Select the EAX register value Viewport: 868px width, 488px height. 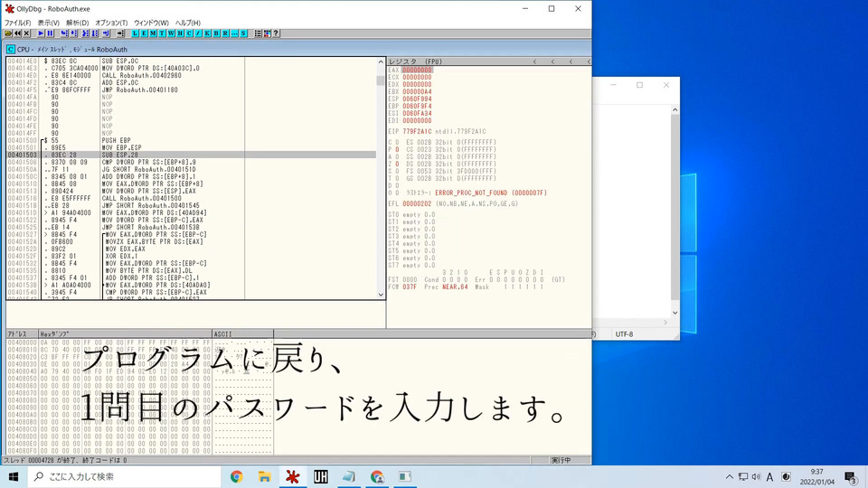417,70
